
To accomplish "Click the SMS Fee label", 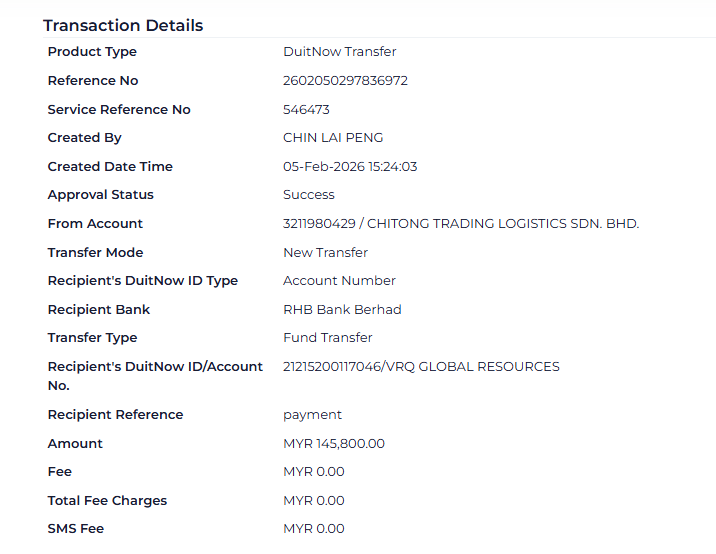I will click(76, 529).
